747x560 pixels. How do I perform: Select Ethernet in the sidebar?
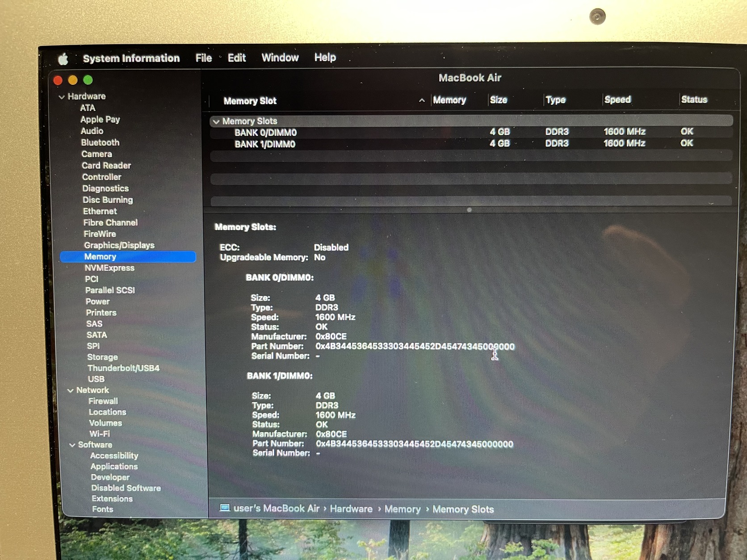[x=100, y=211]
